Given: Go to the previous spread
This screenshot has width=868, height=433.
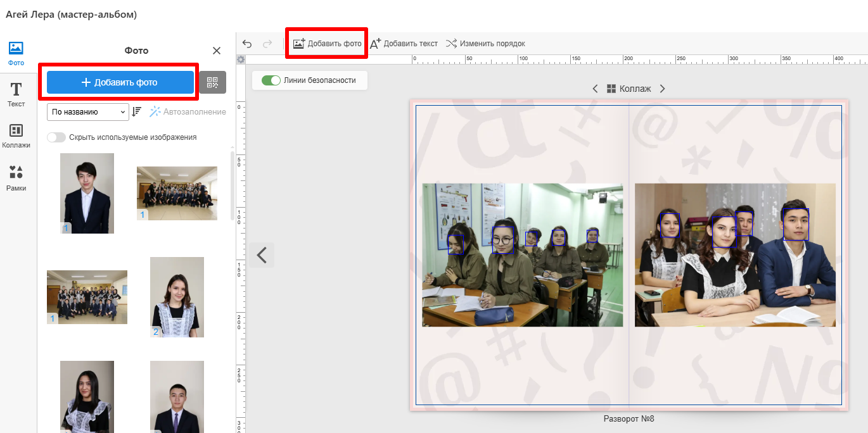Looking at the screenshot, I should pos(262,255).
